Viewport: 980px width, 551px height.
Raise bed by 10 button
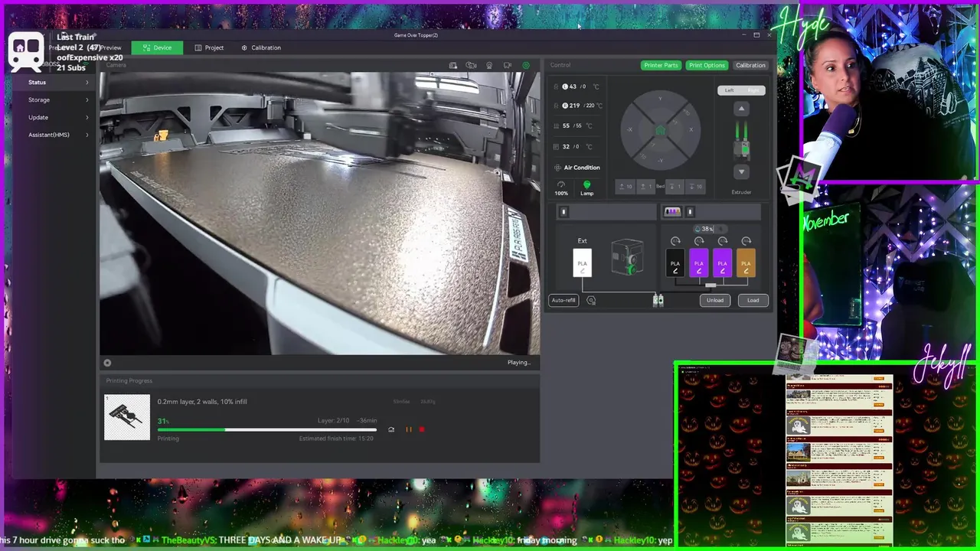click(x=626, y=186)
